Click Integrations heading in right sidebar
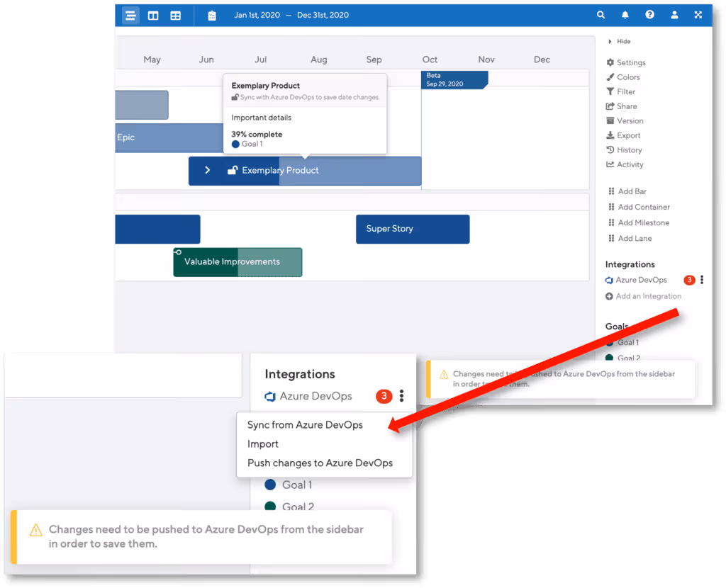Screen dimensions: 726x588 coord(630,265)
